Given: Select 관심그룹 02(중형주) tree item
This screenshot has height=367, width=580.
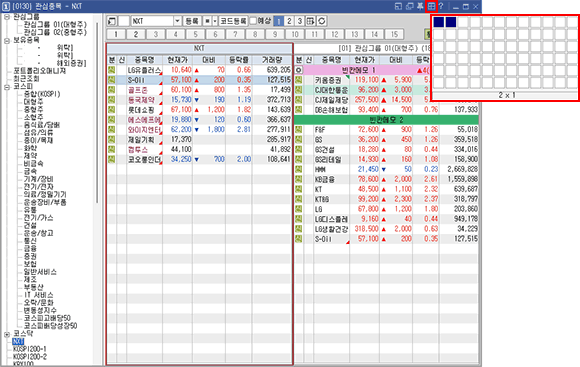Looking at the screenshot, I should 55,33.
